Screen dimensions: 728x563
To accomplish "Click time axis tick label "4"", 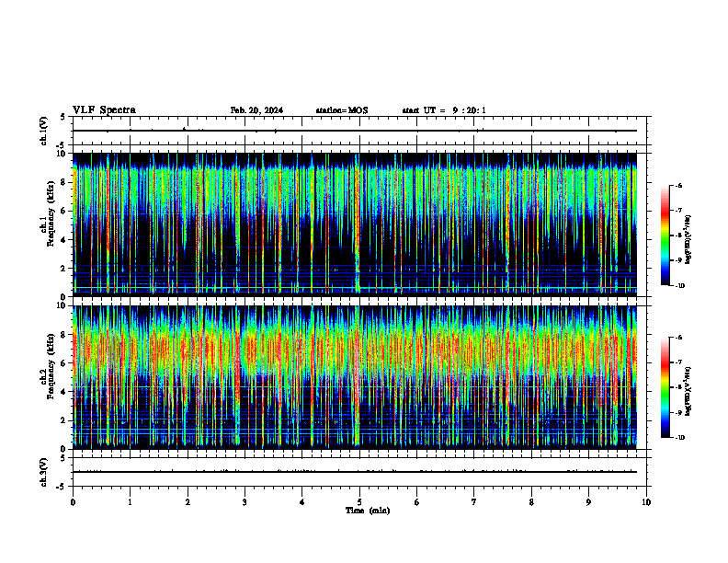I will [x=301, y=502].
